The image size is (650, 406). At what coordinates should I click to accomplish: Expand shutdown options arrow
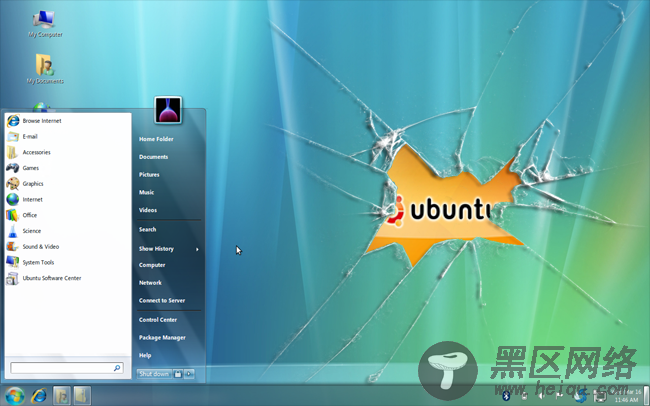[189, 374]
